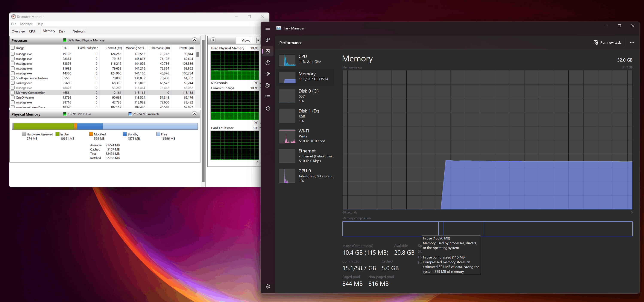
Task: Select CPU performance thumbnail graph
Action: tap(287, 60)
